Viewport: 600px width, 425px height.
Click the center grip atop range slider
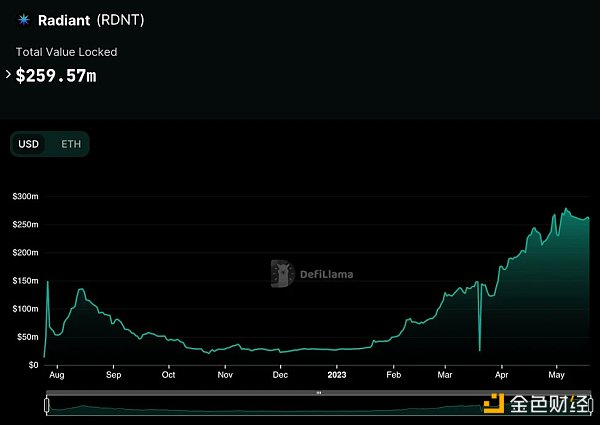319,393
